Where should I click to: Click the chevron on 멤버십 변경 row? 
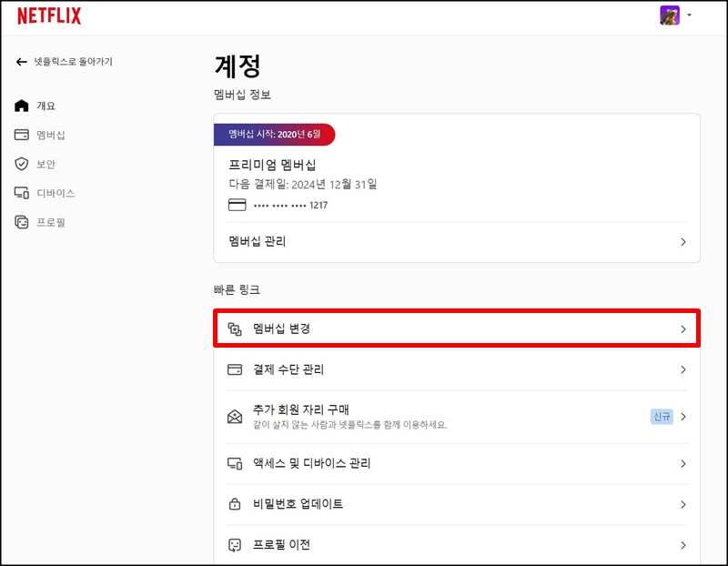click(683, 329)
